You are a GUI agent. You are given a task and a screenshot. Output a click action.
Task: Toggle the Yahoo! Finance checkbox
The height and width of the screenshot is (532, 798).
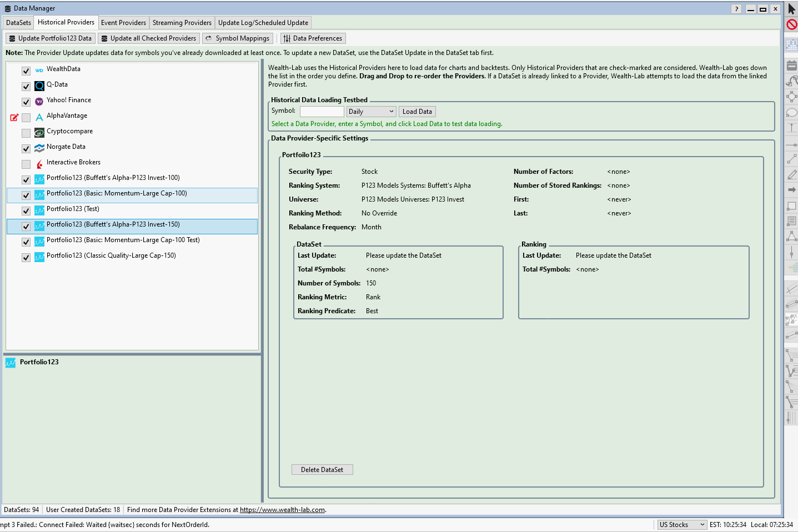tap(26, 102)
